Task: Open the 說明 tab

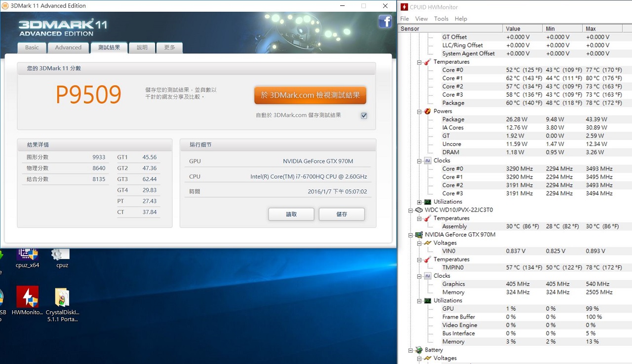Action: click(x=142, y=48)
